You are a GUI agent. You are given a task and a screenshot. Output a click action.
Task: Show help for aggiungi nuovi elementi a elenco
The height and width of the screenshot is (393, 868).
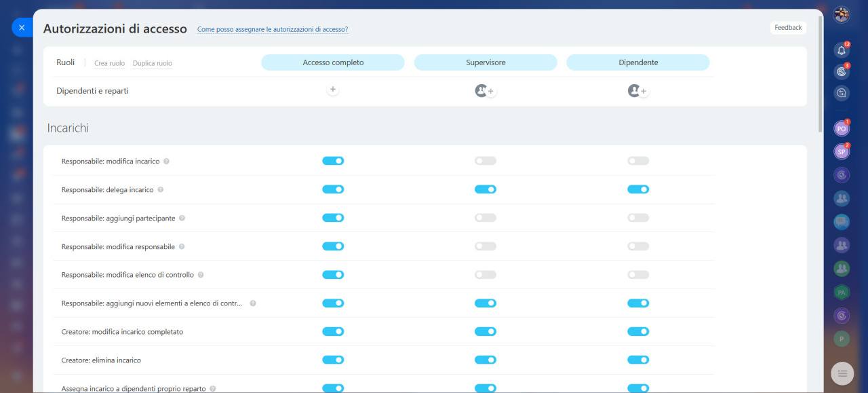pos(253,303)
